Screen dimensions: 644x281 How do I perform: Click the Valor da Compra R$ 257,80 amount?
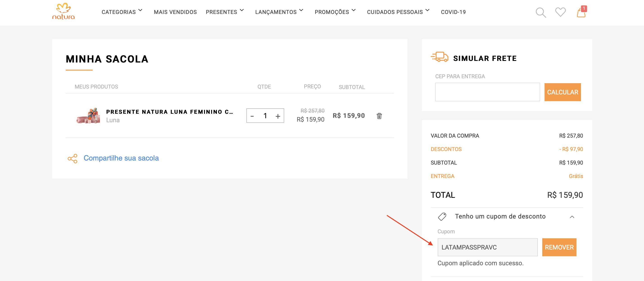[571, 136]
